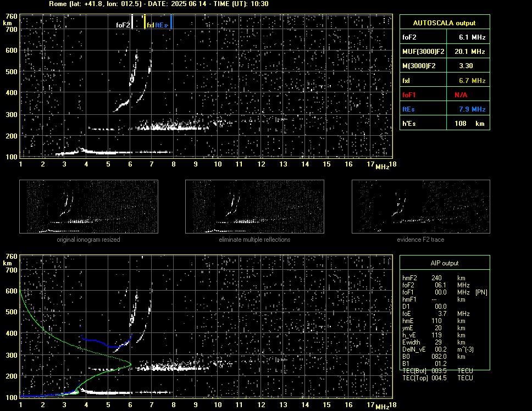Click the 10 MHz tick on AUTOSCALA ionogram

tap(218, 164)
